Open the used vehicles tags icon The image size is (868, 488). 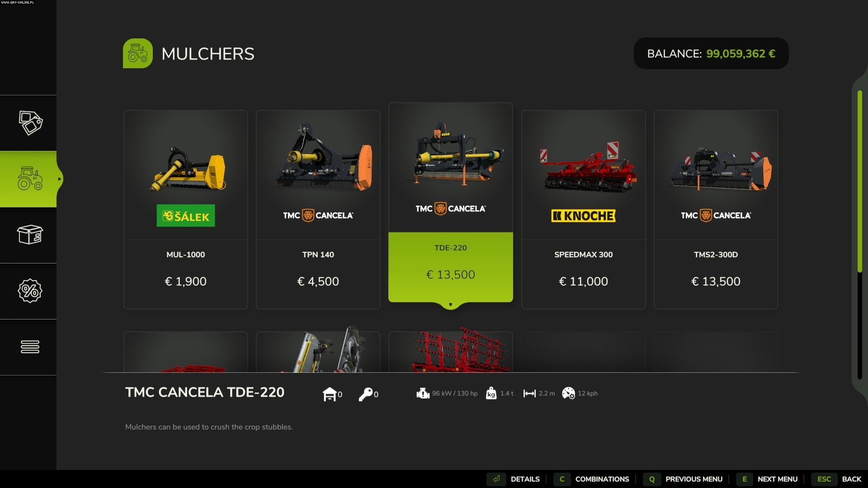tap(30, 123)
